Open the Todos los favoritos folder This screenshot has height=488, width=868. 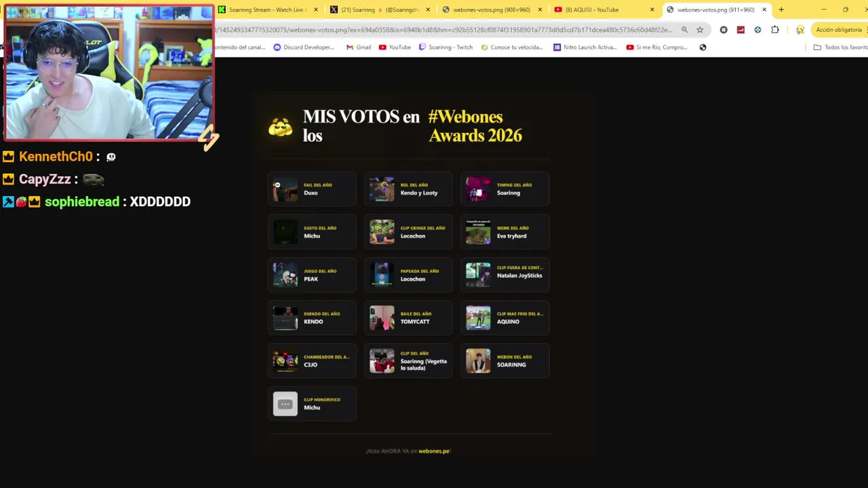tap(840, 47)
